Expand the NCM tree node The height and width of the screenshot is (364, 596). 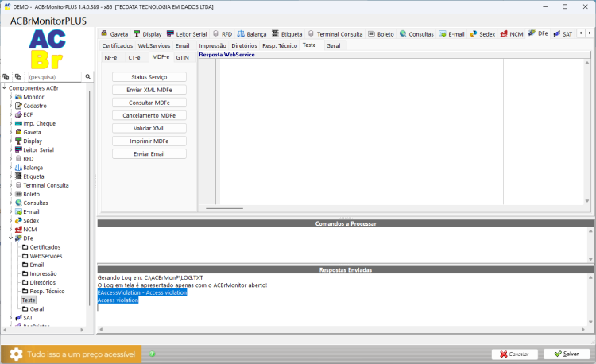[x=10, y=230]
